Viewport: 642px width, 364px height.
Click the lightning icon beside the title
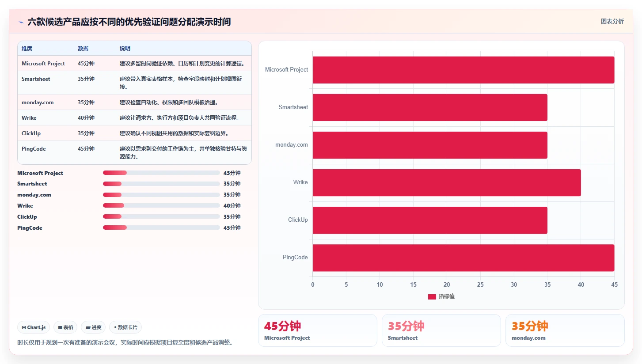point(21,22)
